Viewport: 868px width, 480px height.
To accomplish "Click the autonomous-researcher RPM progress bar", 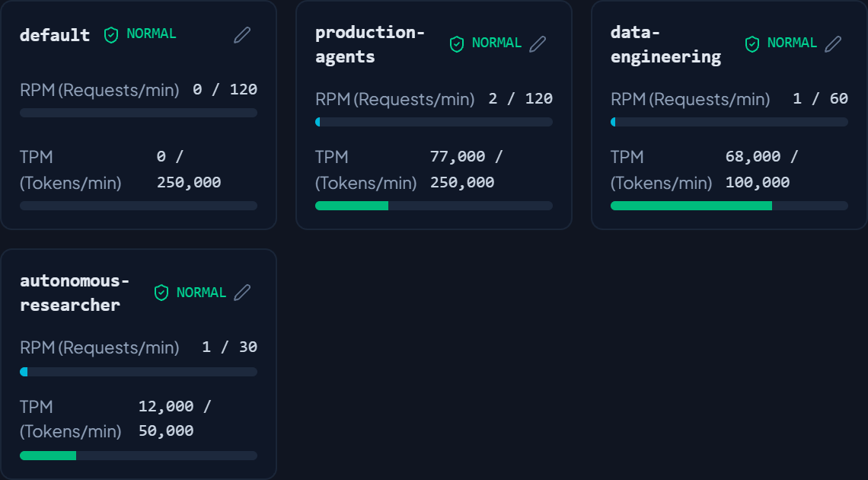I will coord(139,372).
